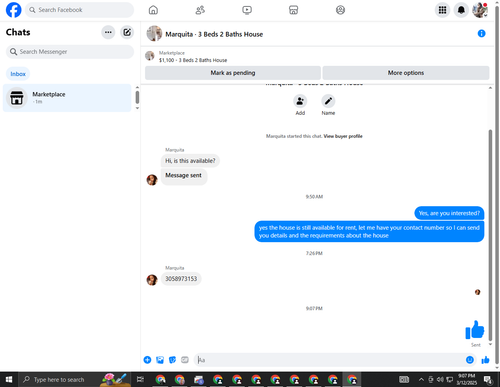Open the account profile picture menu
The width and height of the screenshot is (500, 387).
[480, 10]
